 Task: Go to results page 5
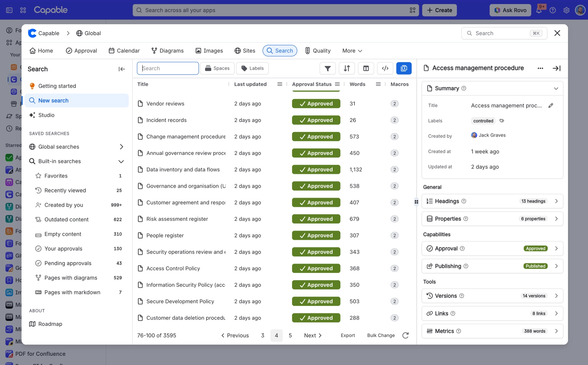click(290, 335)
